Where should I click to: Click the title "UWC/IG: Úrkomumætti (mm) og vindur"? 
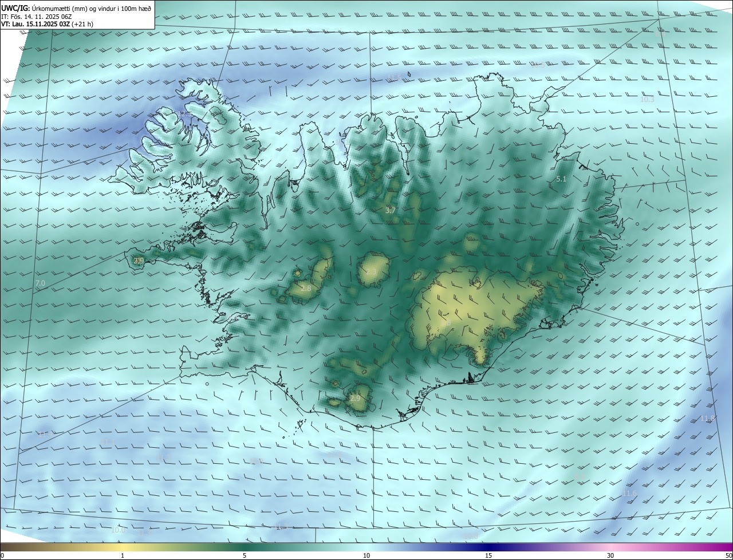click(76, 9)
